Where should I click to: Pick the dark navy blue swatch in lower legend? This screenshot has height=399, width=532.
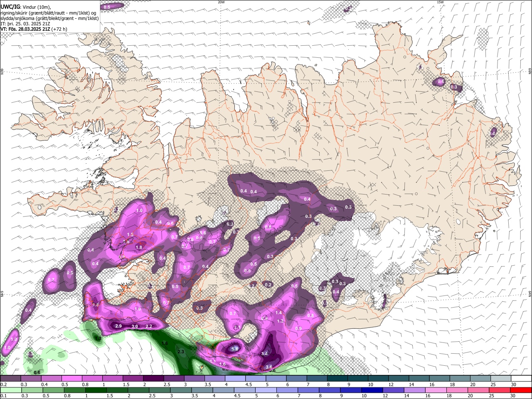tap(371, 390)
